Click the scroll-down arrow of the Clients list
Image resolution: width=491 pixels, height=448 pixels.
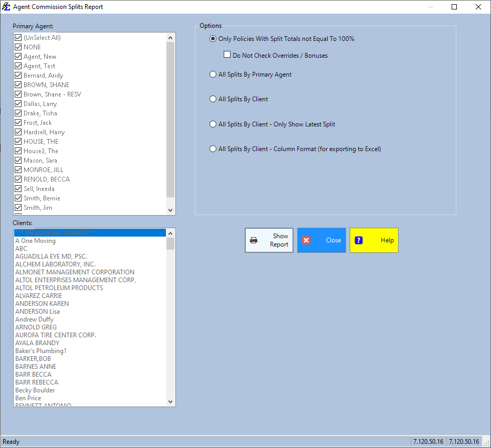170,401
